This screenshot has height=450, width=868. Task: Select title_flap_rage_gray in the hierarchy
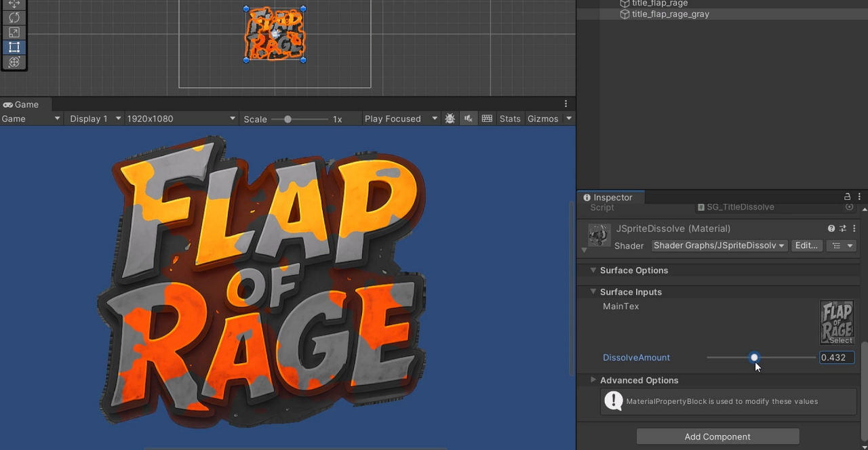tap(670, 14)
